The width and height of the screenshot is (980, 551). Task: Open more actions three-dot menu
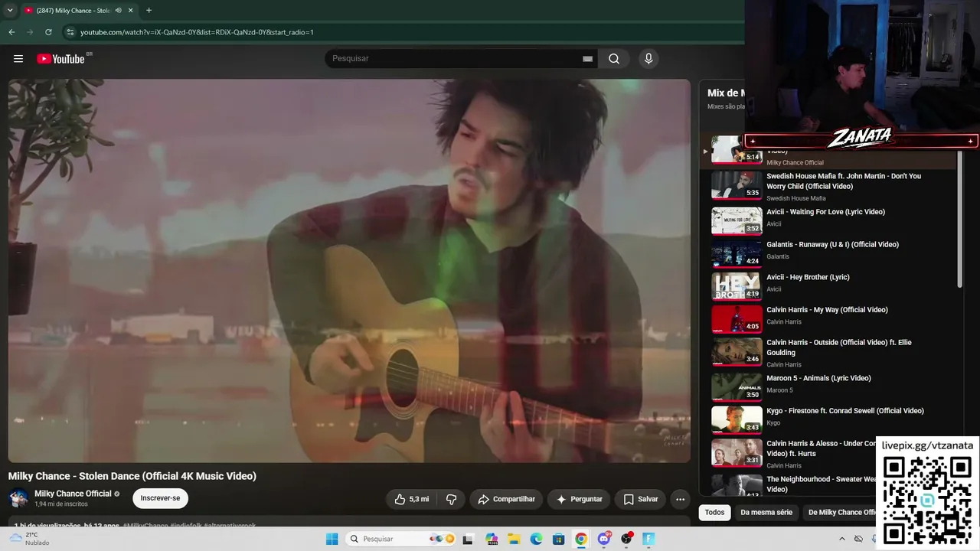click(680, 499)
